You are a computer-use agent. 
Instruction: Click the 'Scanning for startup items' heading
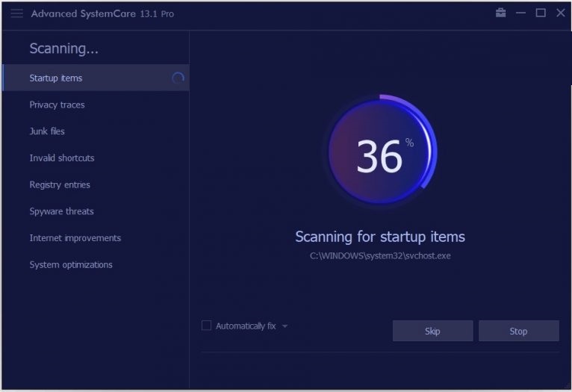tap(380, 237)
